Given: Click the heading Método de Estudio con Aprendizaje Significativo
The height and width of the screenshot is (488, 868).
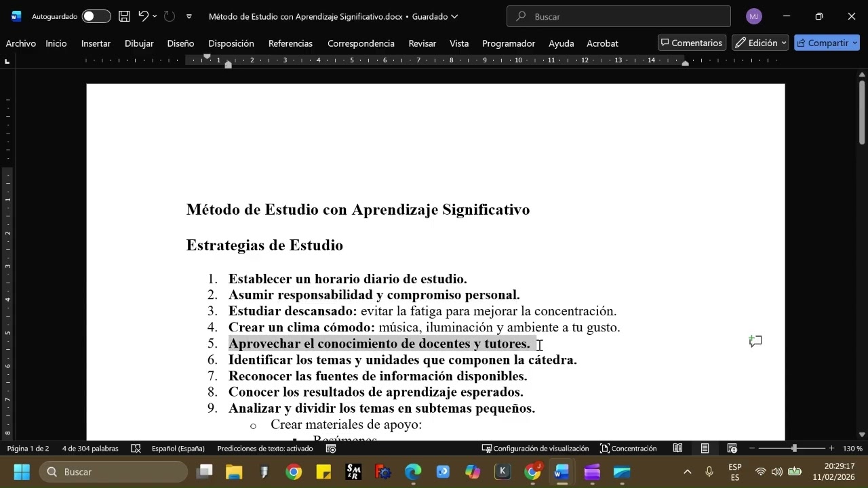Looking at the screenshot, I should 358,210.
